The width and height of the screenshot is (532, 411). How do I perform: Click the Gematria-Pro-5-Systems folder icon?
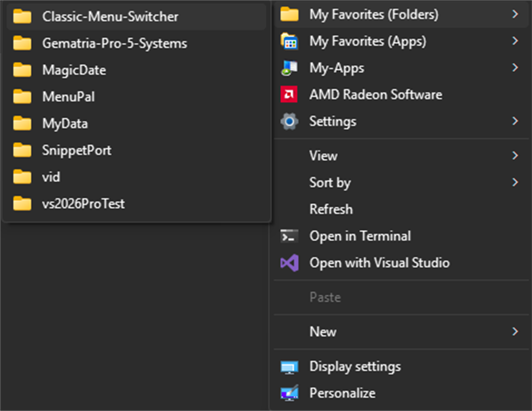(22, 43)
